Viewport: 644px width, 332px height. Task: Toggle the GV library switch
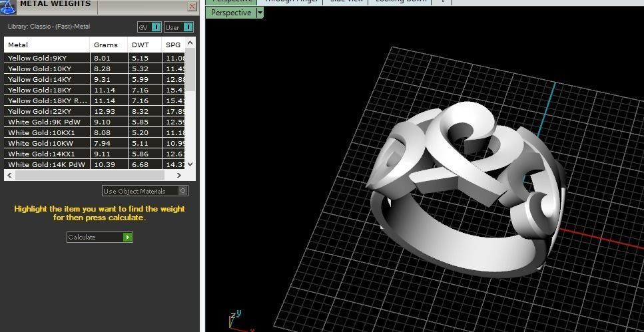coord(157,27)
